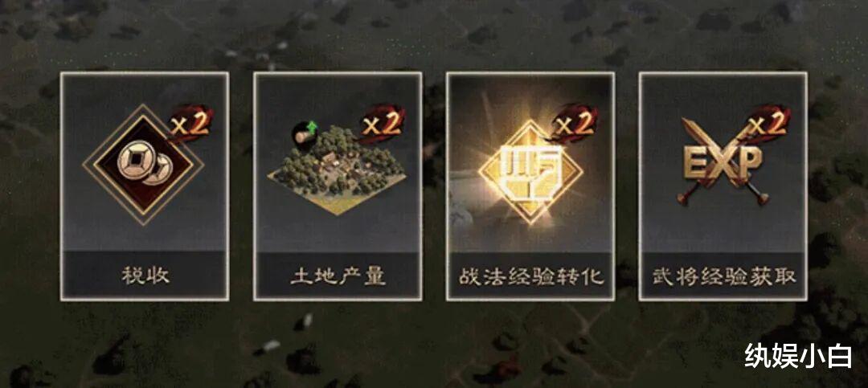This screenshot has width=868, height=388.
Task: Select the 土地产量 label
Action: (338, 276)
